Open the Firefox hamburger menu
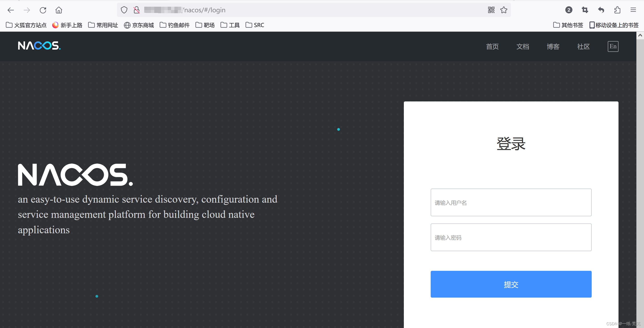This screenshot has height=328, width=644. 633,10
